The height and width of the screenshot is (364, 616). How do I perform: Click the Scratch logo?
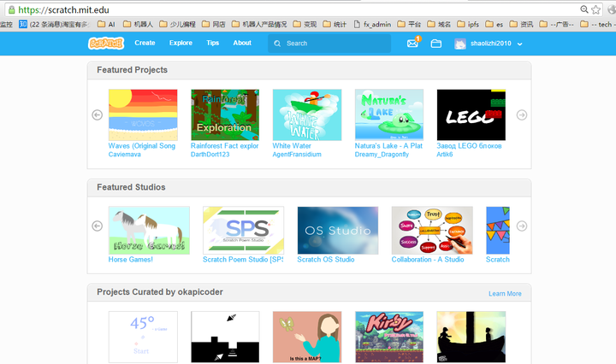point(106,43)
